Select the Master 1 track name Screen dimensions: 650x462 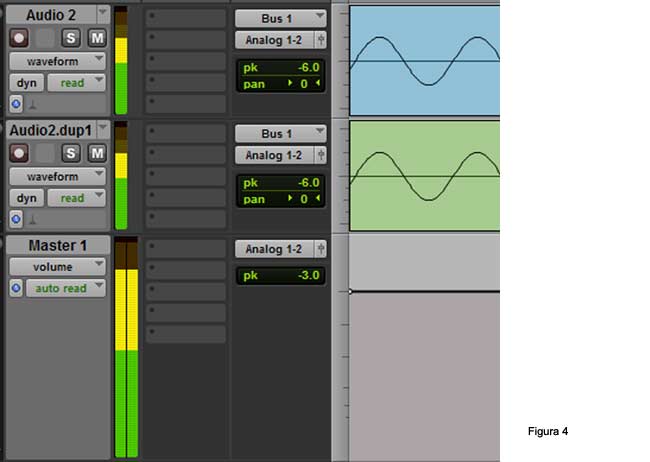[x=58, y=245]
